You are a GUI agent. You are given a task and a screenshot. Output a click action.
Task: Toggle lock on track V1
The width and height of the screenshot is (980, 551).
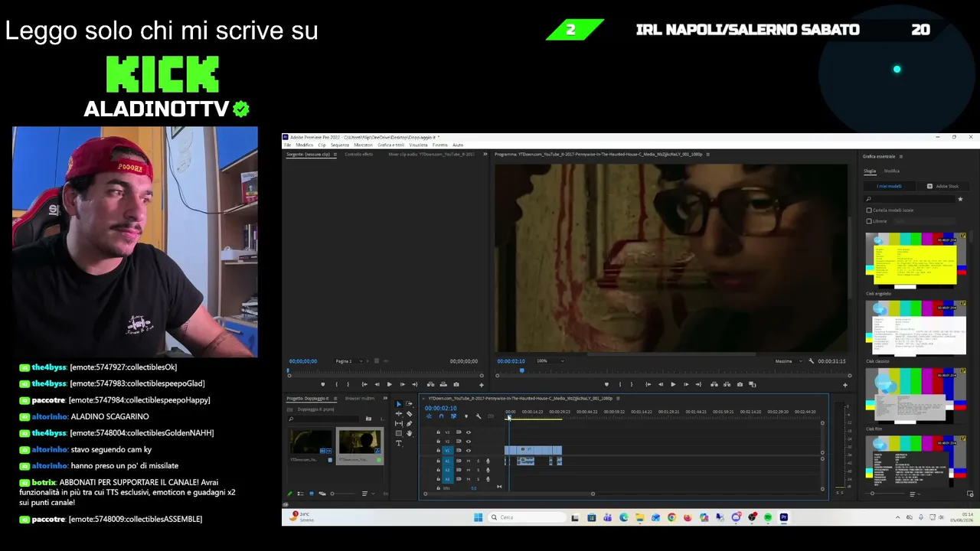coord(438,451)
